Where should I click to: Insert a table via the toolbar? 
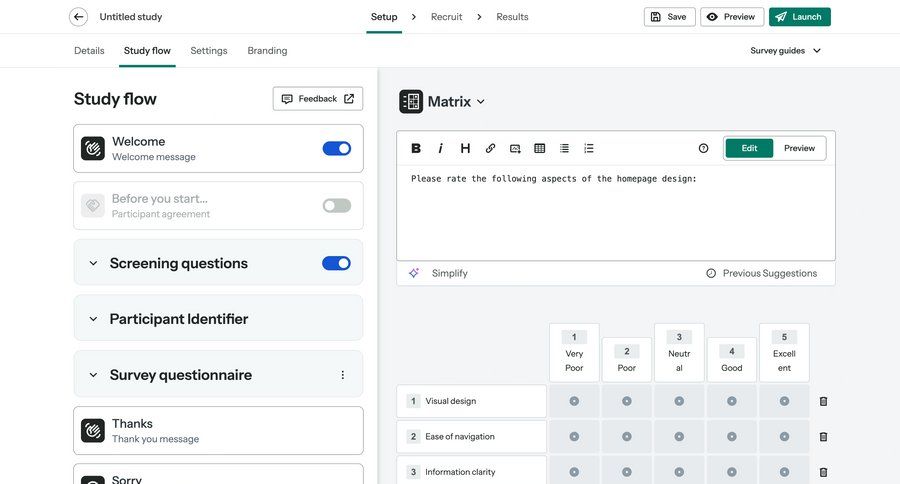click(x=540, y=148)
